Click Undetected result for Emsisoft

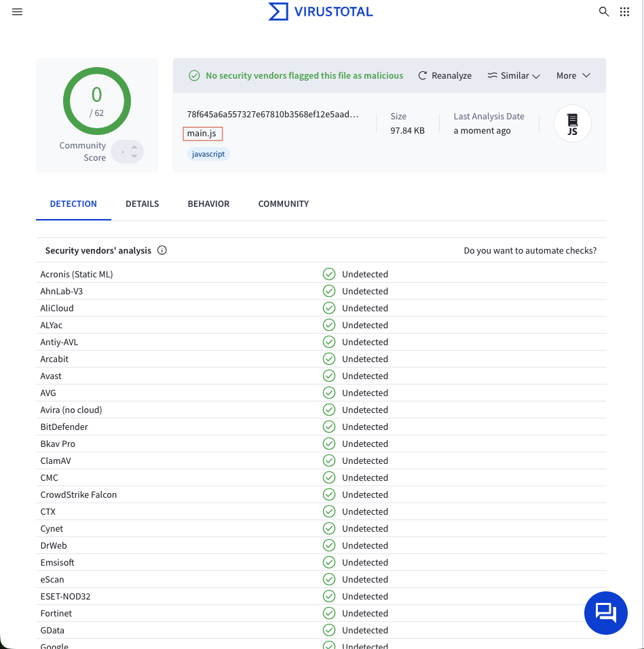pyautogui.click(x=365, y=562)
